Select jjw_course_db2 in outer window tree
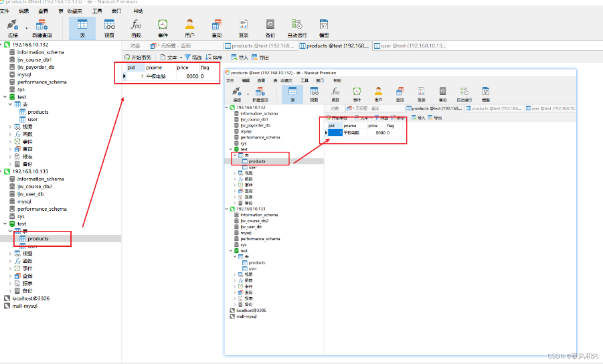 [x=34, y=187]
